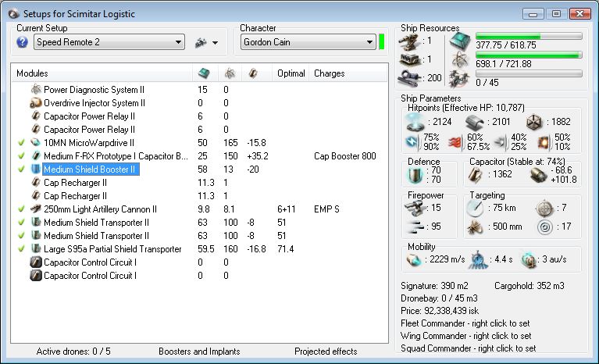599x364 pixels.
Task: Click the explosive resistance icon
Action: (544, 142)
